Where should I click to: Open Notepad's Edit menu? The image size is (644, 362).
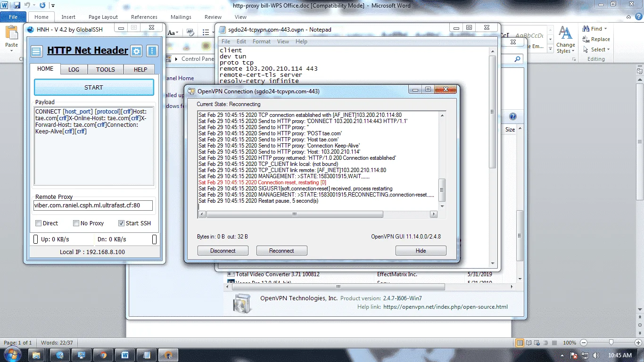pos(241,41)
